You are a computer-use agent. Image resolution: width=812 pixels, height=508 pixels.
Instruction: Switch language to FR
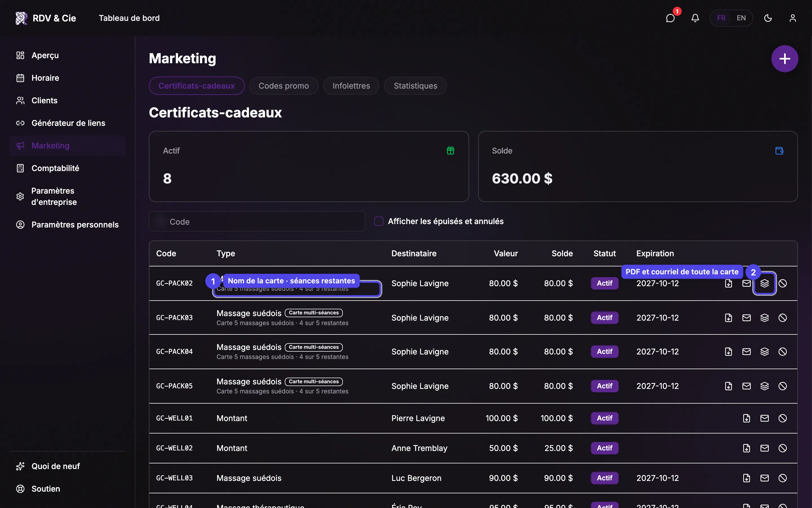(x=721, y=18)
